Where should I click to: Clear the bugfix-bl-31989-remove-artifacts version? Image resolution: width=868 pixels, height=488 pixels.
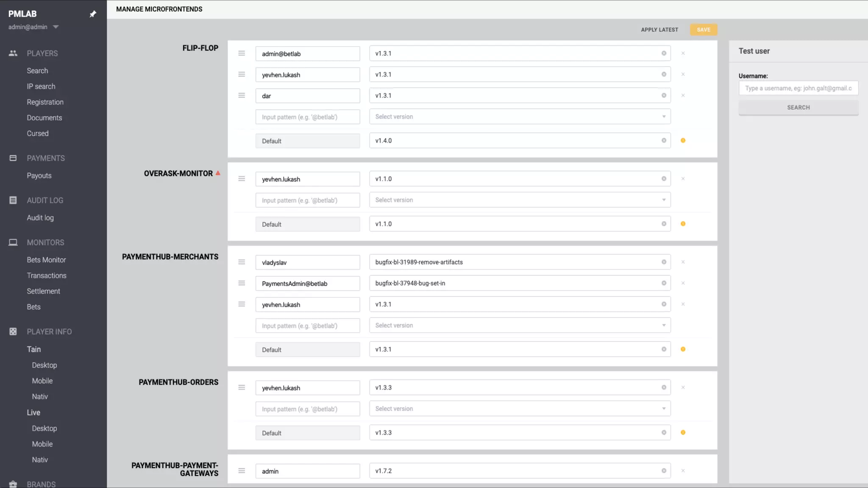pos(664,262)
